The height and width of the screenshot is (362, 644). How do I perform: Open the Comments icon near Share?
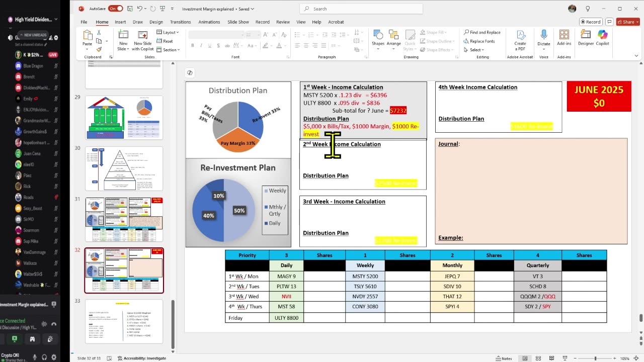click(x=609, y=22)
